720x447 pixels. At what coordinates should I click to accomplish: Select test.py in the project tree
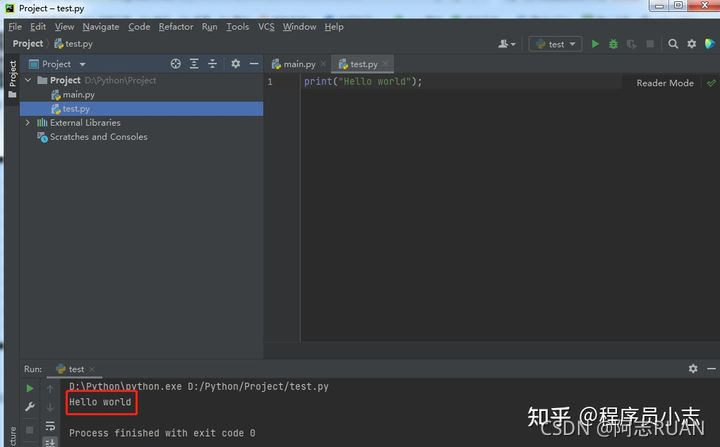coord(141,109)
